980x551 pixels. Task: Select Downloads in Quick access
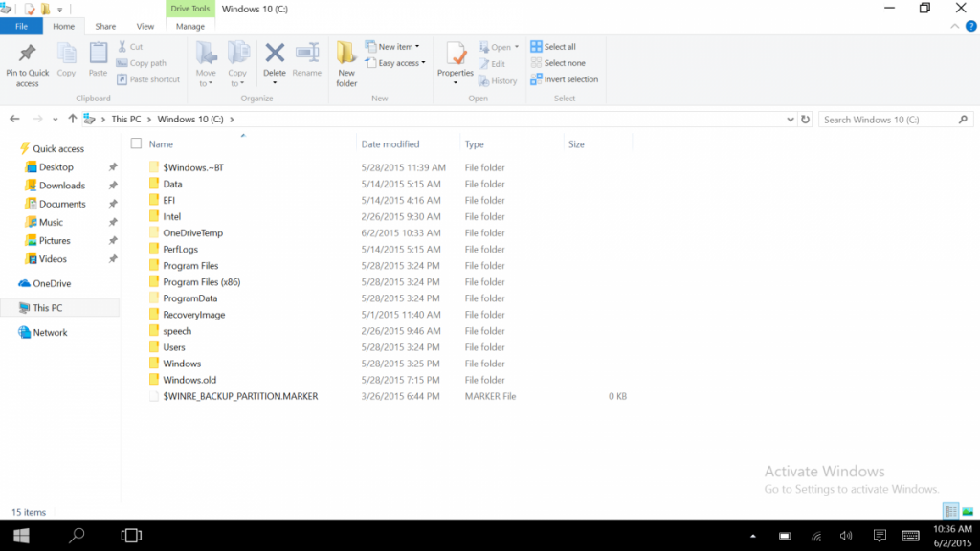(x=62, y=186)
